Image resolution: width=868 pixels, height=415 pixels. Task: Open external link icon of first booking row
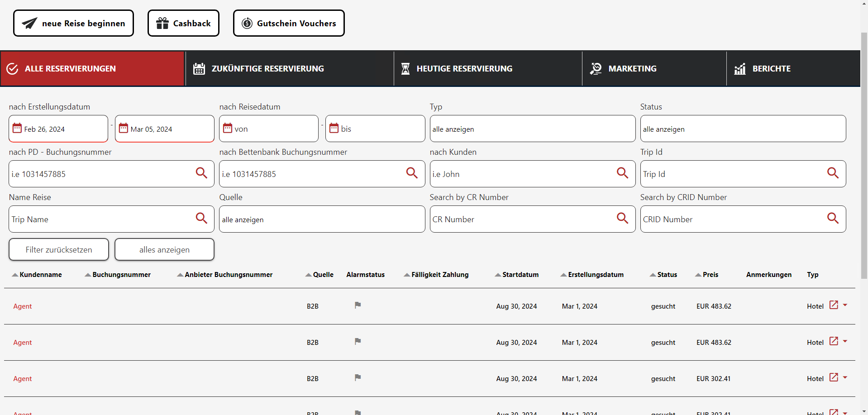tap(834, 305)
